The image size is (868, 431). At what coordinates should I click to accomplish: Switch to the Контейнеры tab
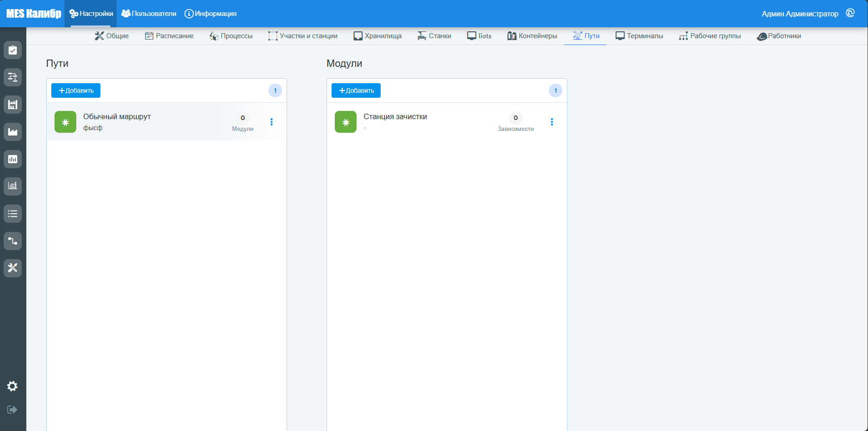(532, 36)
